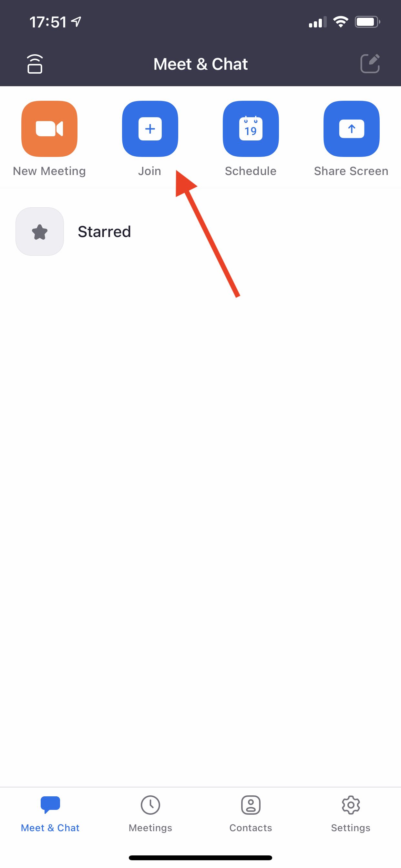Open the screen cast icon in header
This screenshot has width=401, height=868.
point(35,64)
